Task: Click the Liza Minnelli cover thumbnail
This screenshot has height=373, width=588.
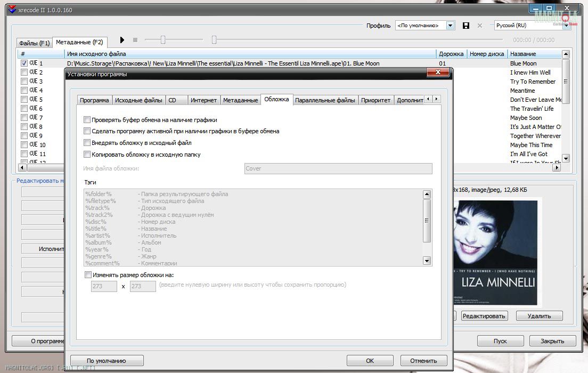Action: point(496,252)
